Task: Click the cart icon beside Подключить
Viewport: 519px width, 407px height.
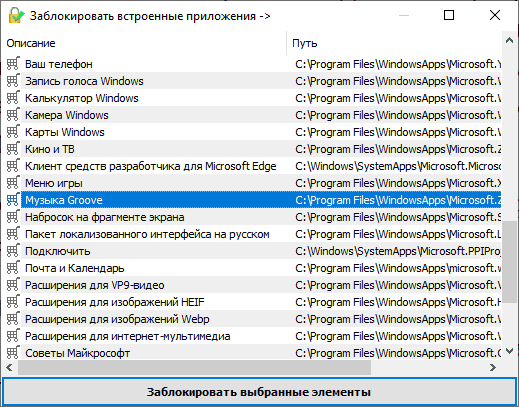Action: click(x=13, y=250)
